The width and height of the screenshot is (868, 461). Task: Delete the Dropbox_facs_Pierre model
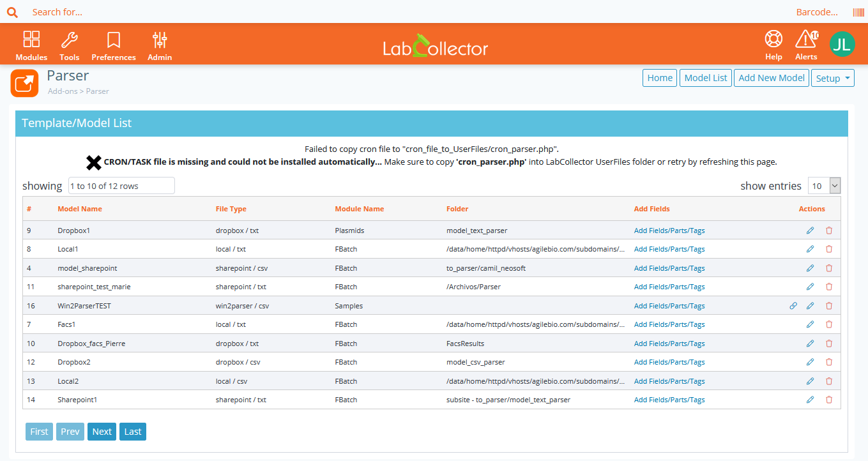click(829, 344)
